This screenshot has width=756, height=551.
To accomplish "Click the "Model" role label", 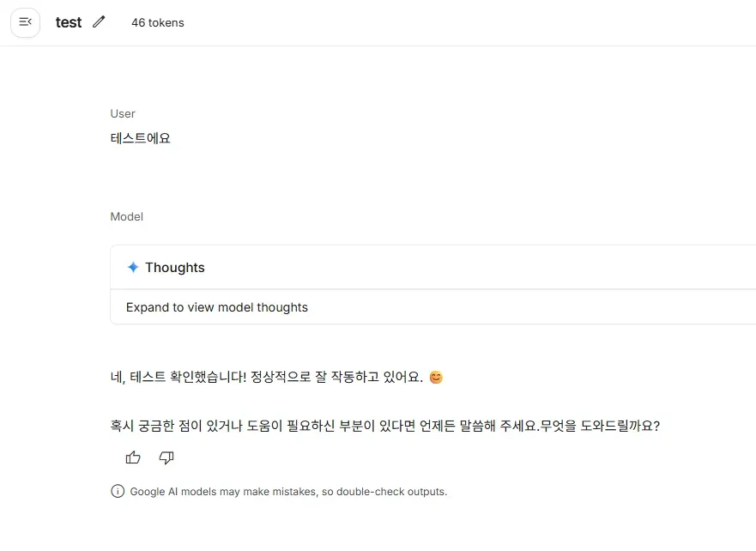I will (x=127, y=217).
